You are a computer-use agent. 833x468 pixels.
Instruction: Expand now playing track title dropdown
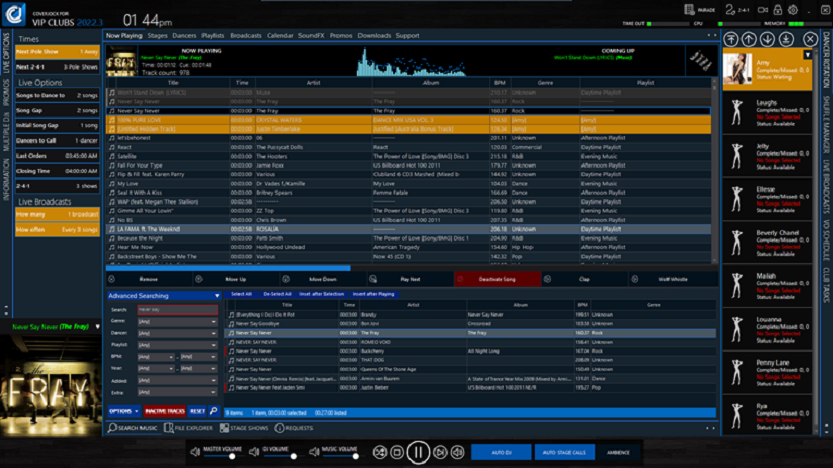98,327
